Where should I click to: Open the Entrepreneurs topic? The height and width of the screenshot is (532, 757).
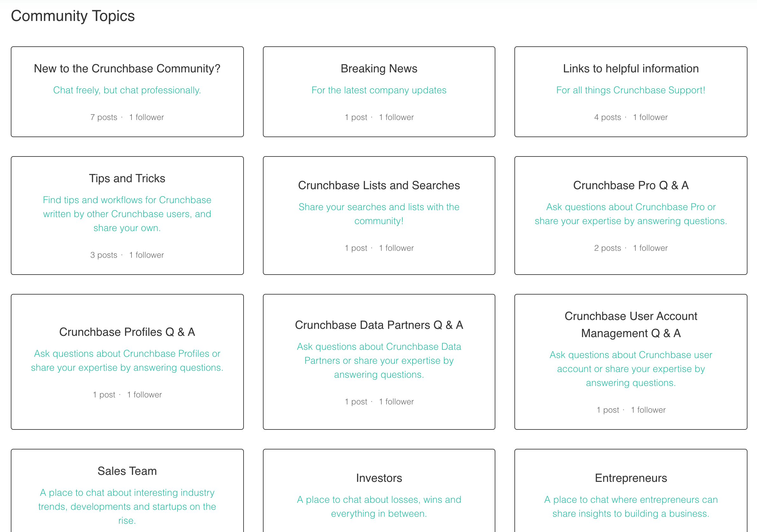coord(631,478)
